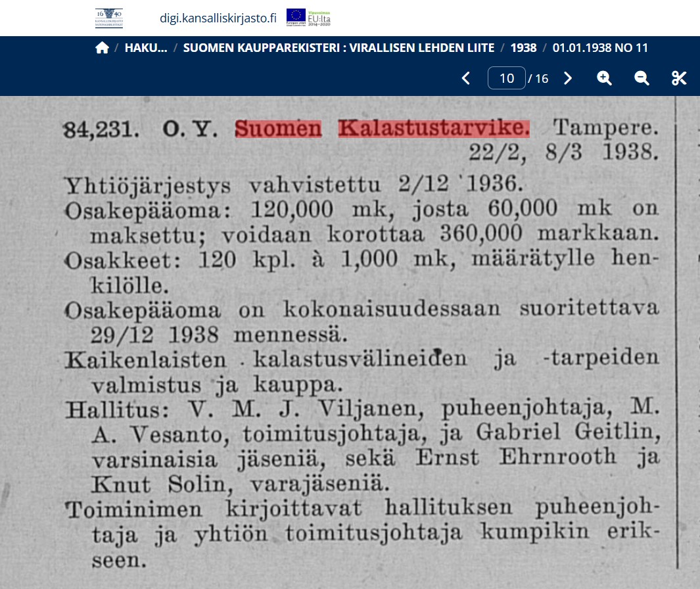
Task: Open Suomen Kaupparekisteri breadcrumb link
Action: (338, 48)
